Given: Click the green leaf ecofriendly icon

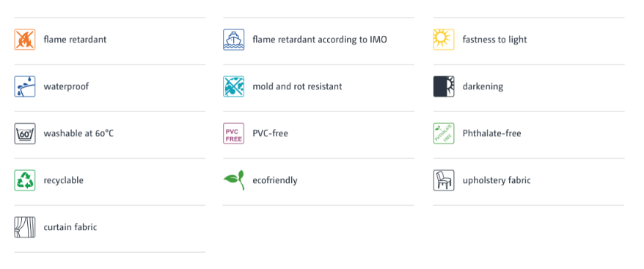Looking at the screenshot, I should pos(234,180).
